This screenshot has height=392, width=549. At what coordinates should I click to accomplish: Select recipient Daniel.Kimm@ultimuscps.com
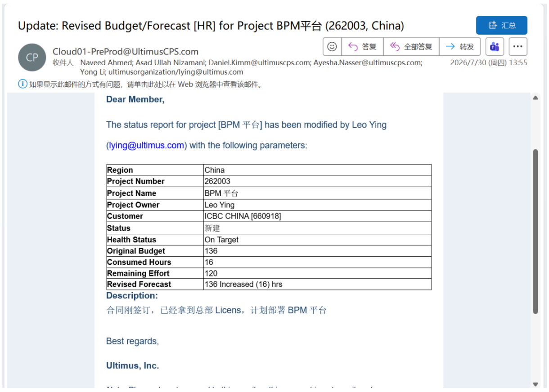(259, 63)
